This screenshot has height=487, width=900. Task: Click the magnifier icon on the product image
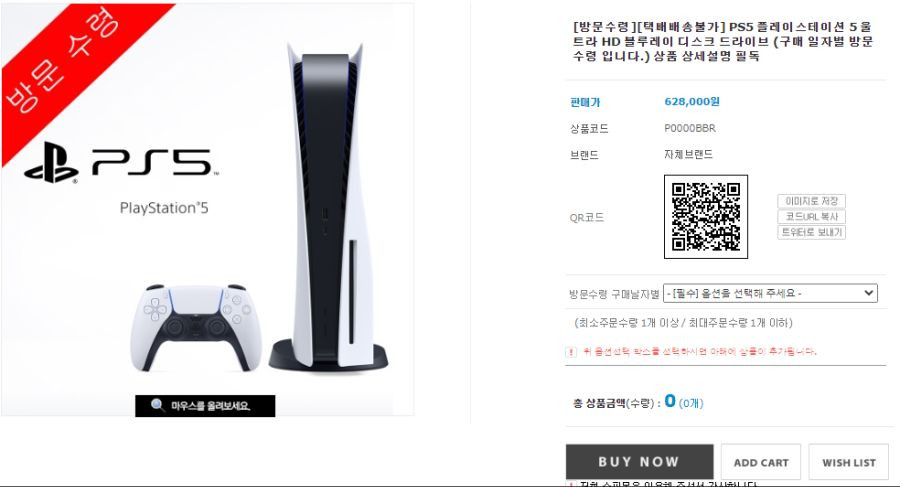[x=157, y=405]
